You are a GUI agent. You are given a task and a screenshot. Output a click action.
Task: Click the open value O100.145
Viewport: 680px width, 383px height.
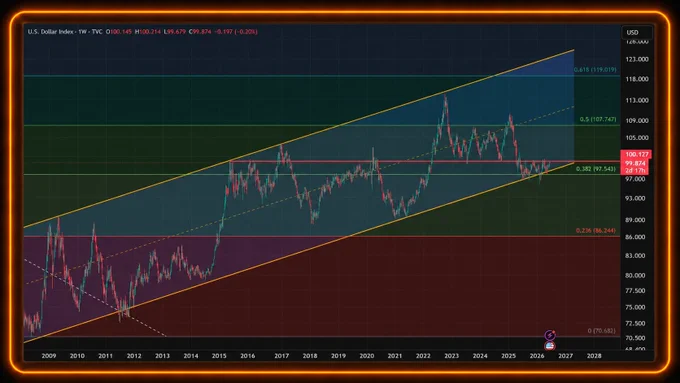(x=119, y=32)
